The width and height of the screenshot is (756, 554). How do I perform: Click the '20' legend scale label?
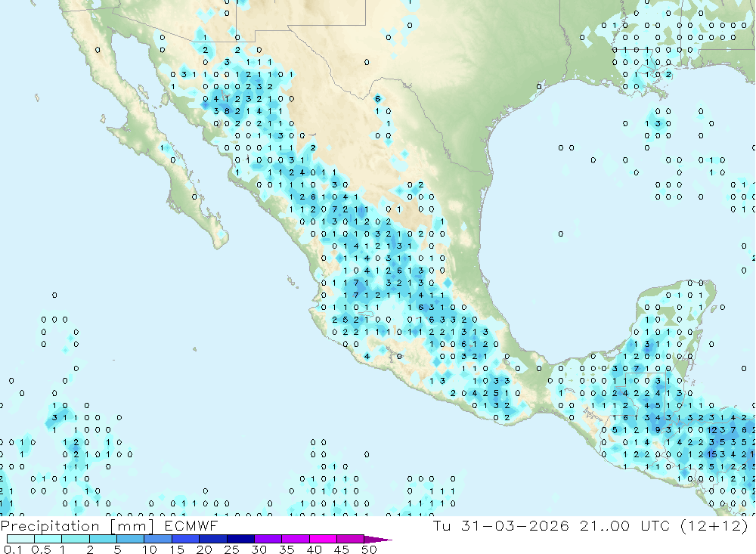(204, 549)
